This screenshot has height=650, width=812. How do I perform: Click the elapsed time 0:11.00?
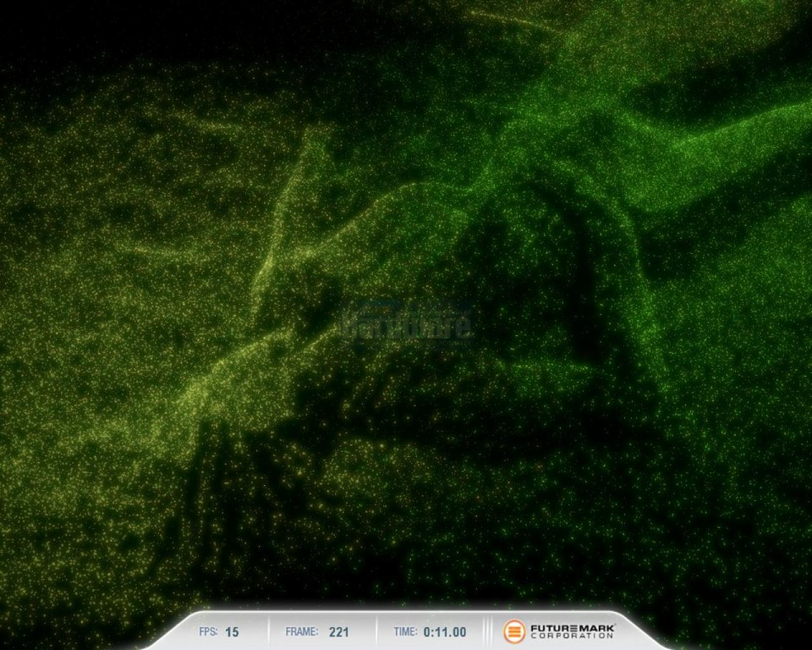pos(445,632)
